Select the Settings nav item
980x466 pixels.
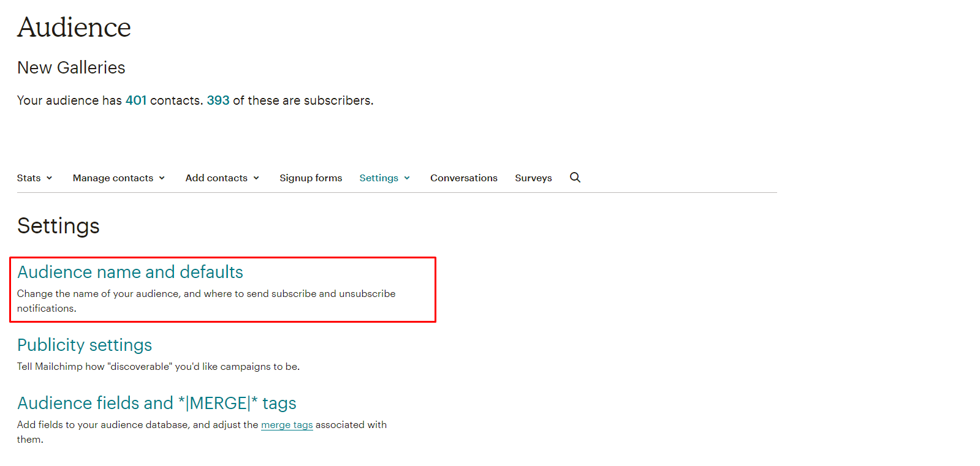point(378,178)
